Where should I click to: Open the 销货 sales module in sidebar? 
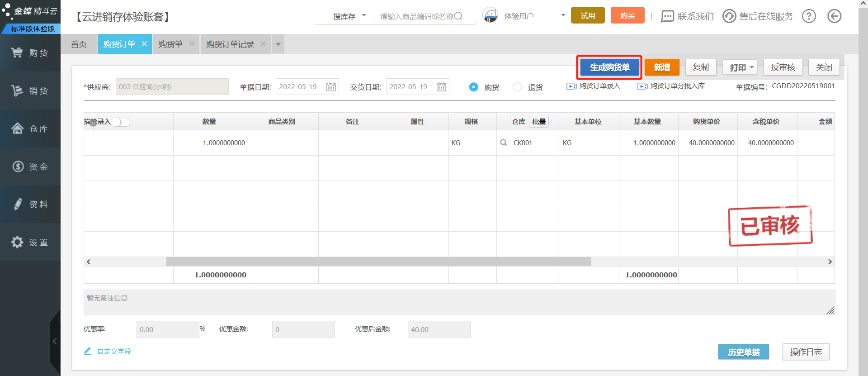tap(30, 91)
